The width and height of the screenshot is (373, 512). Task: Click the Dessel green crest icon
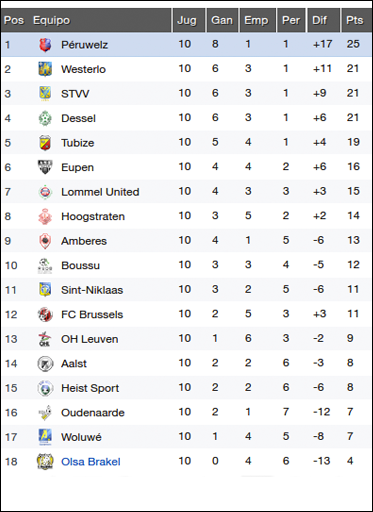pyautogui.click(x=45, y=118)
